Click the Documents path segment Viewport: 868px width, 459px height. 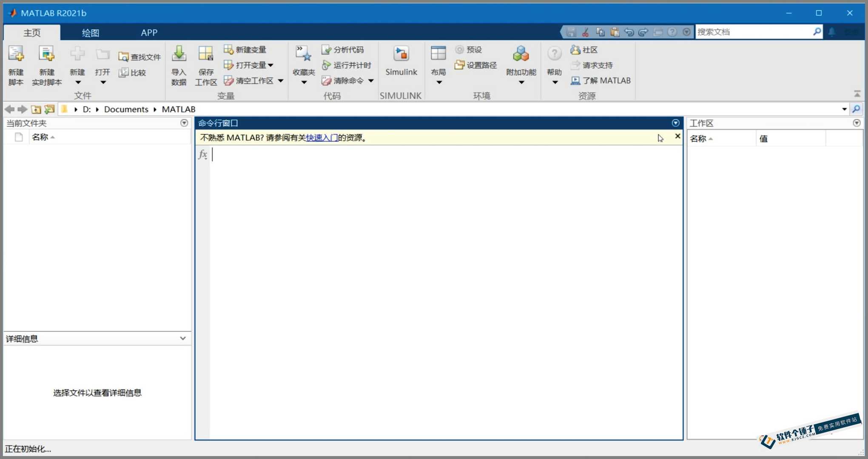(126, 109)
